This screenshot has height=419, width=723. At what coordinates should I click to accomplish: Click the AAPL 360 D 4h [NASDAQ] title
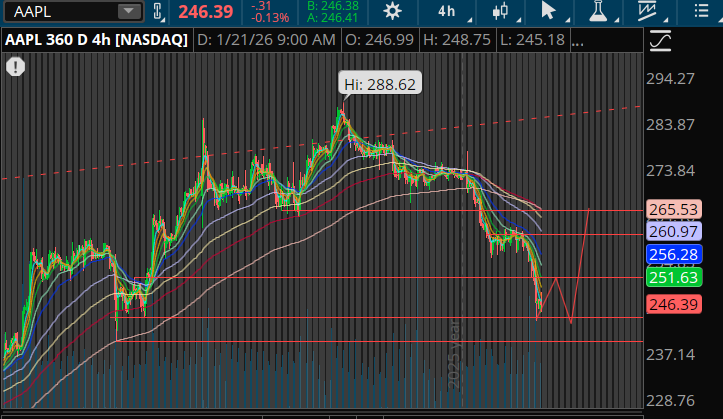(96, 40)
